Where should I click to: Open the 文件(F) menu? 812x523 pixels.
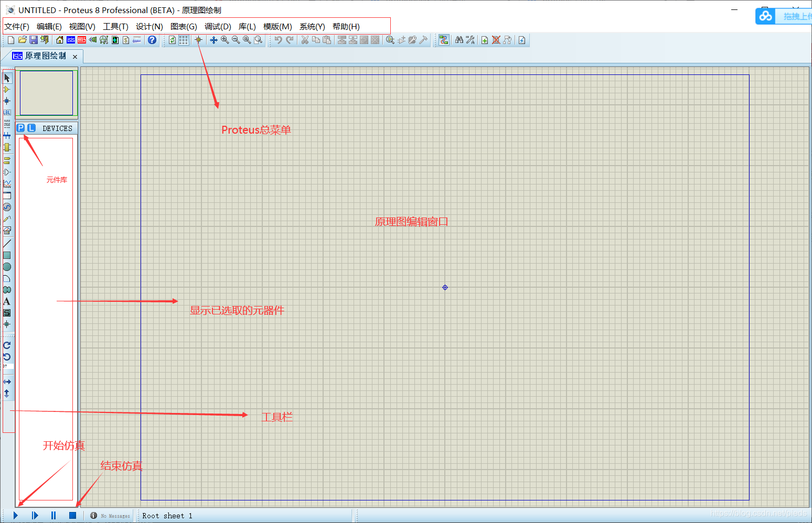pyautogui.click(x=17, y=26)
